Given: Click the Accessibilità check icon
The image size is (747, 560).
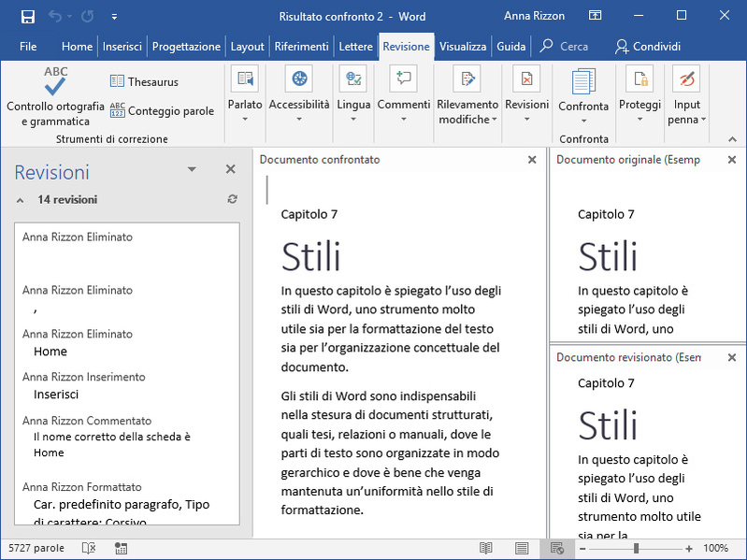Looking at the screenshot, I should click(x=299, y=79).
